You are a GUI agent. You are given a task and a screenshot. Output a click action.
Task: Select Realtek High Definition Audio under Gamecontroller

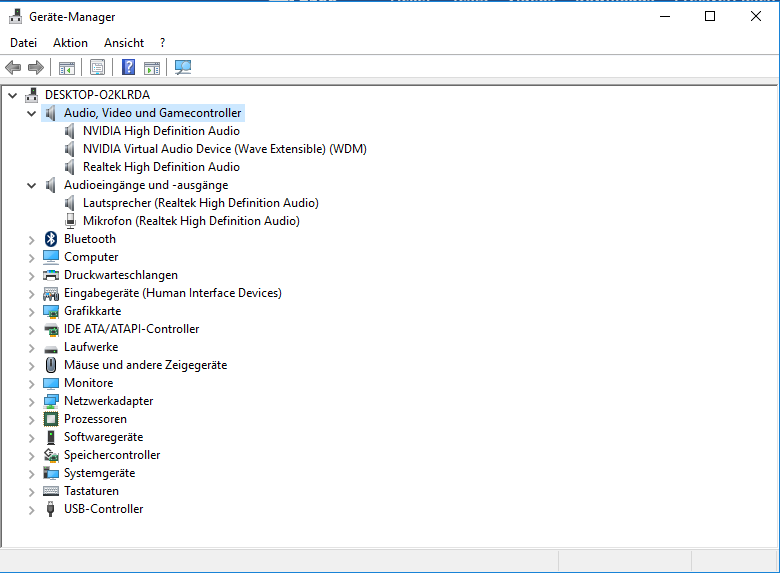click(161, 167)
